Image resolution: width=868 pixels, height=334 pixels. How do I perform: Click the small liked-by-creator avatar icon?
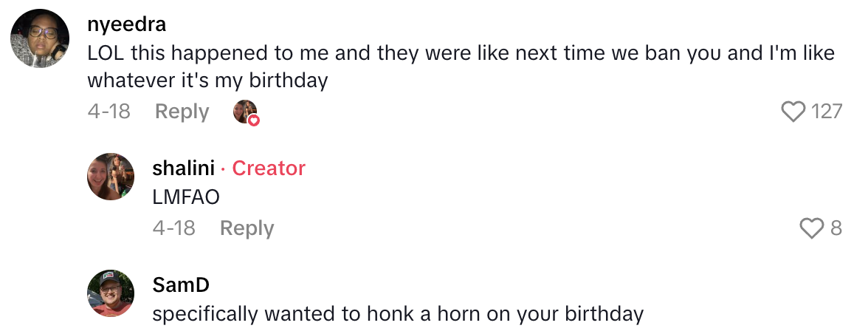pyautogui.click(x=244, y=111)
